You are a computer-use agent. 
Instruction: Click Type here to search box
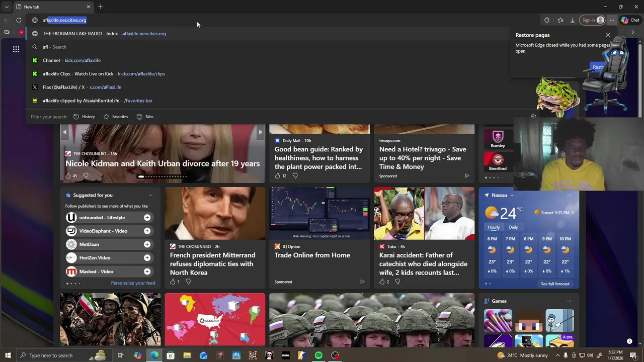coord(64,355)
